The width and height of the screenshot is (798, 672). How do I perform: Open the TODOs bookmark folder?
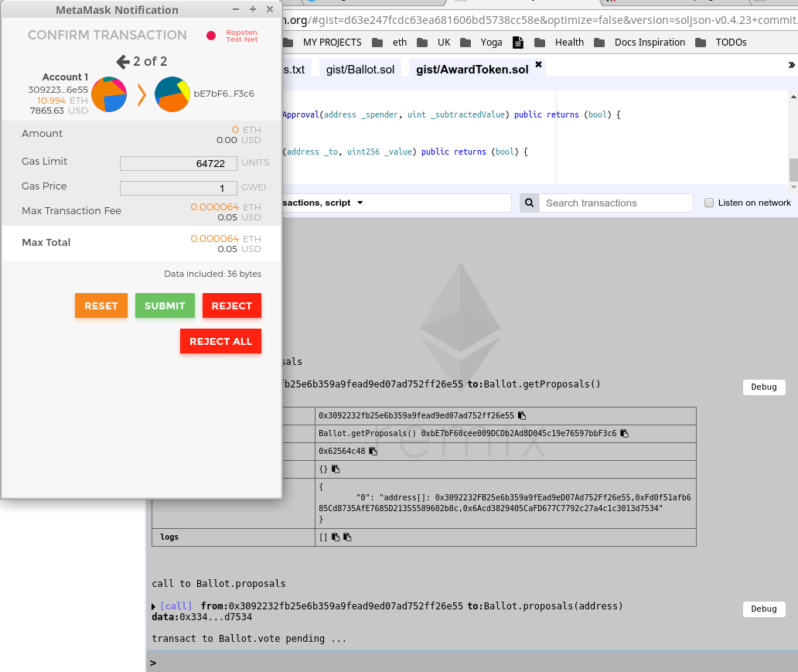721,43
